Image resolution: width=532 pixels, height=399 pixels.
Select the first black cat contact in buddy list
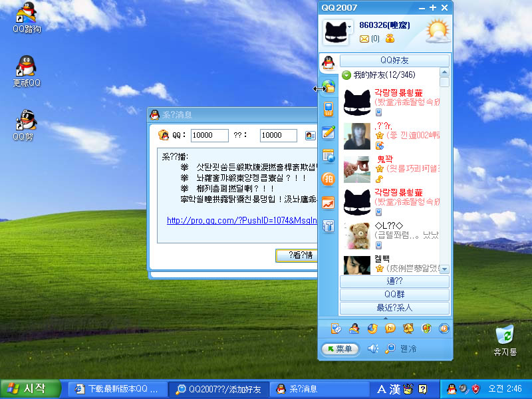click(392, 102)
